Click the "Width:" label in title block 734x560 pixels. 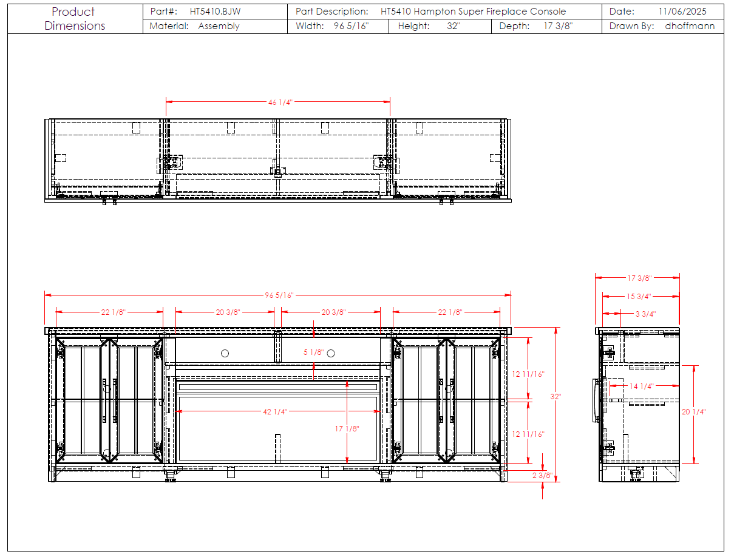[x=310, y=26]
